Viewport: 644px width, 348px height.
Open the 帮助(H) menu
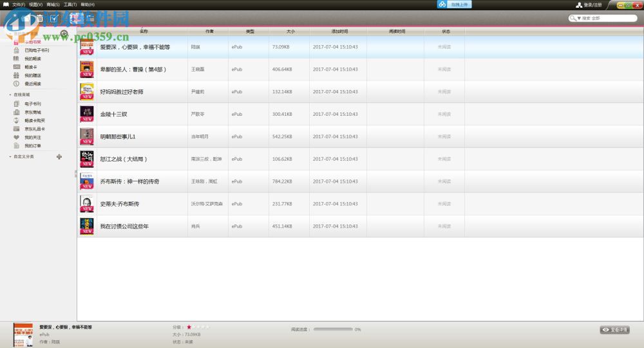pyautogui.click(x=88, y=5)
